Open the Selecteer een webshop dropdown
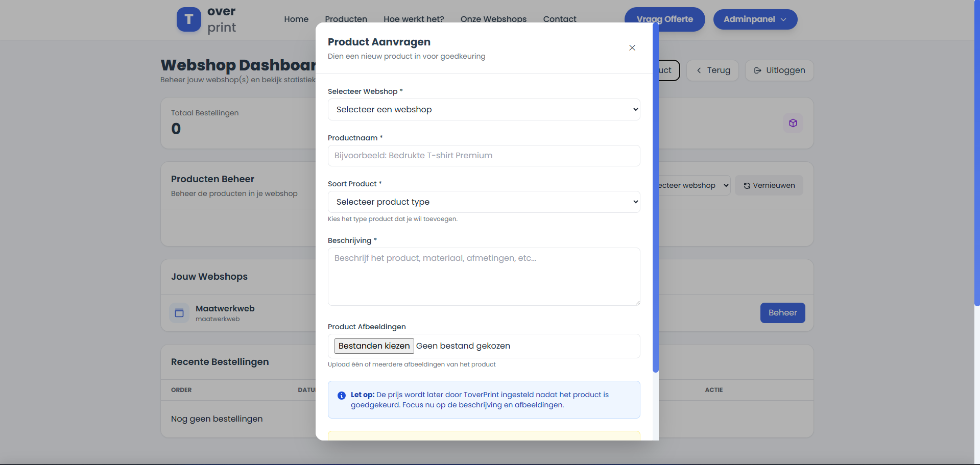Screen dimensions: 980x465 (x=484, y=110)
